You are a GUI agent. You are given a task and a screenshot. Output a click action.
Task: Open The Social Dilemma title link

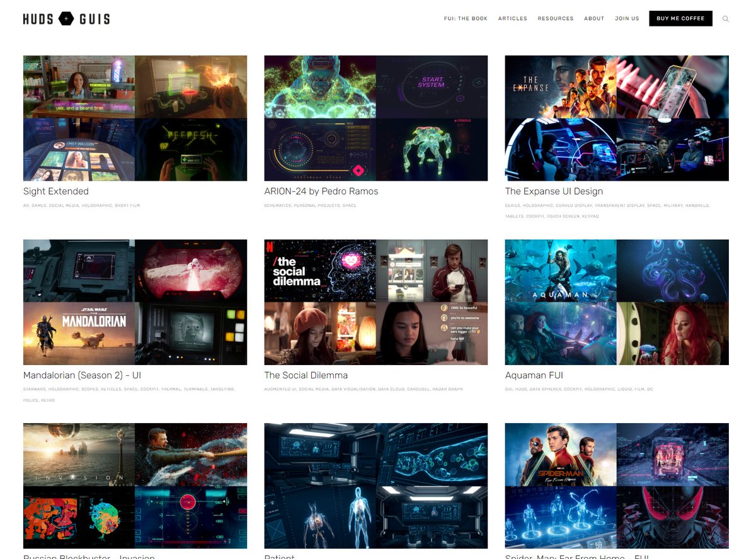click(306, 375)
